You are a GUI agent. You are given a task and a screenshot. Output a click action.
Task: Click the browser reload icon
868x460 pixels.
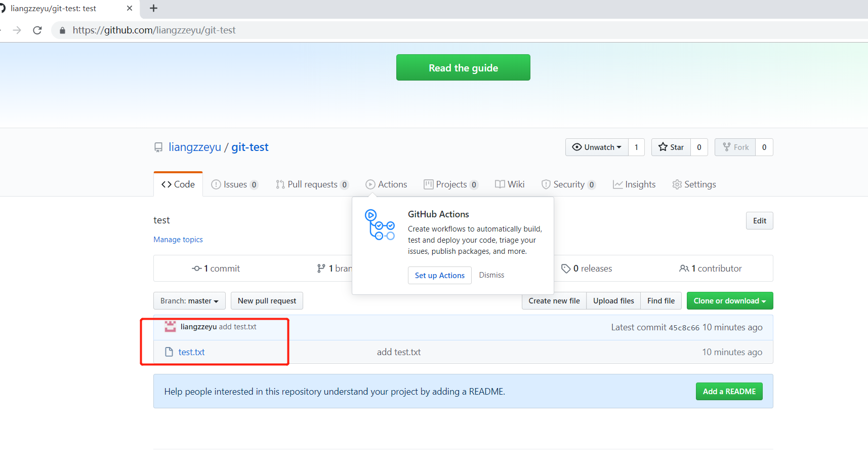pos(37,30)
